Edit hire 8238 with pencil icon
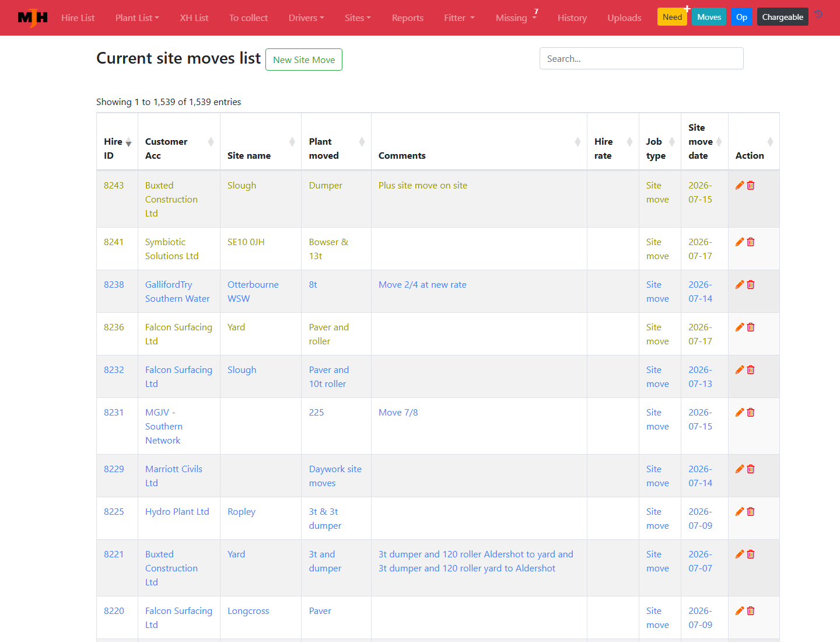The image size is (840, 642). [x=740, y=284]
